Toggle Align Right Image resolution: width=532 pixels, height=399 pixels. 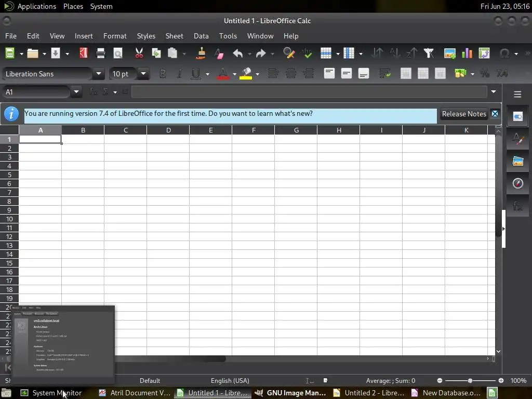[308, 74]
